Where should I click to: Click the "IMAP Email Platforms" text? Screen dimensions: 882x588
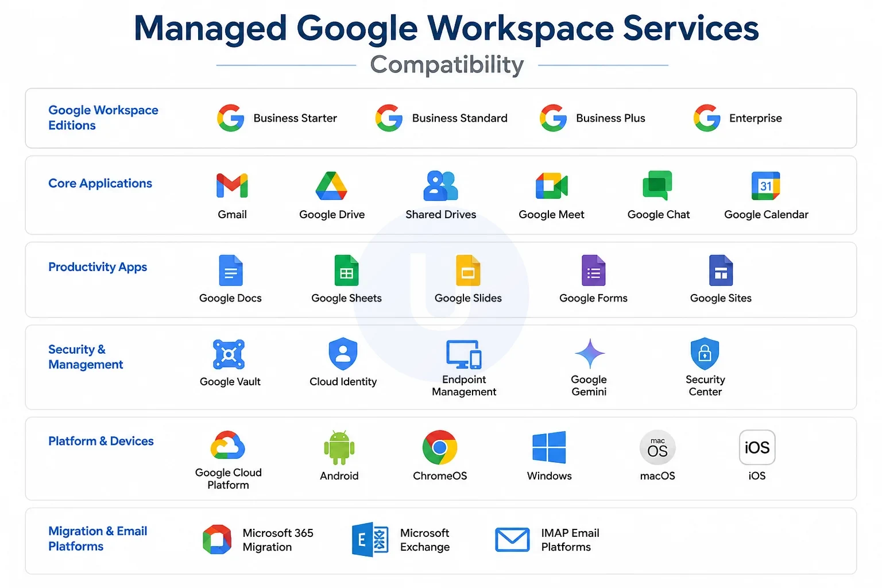(570, 540)
